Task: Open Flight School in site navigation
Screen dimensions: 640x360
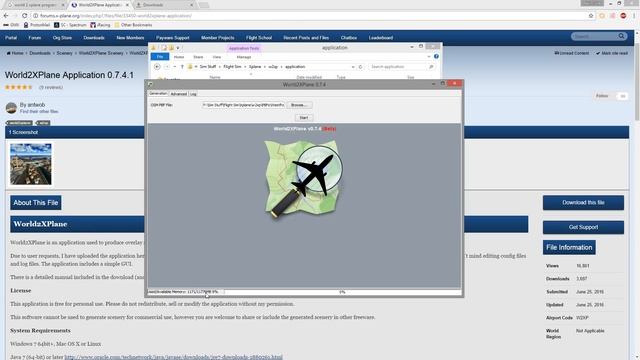Action: [259, 38]
